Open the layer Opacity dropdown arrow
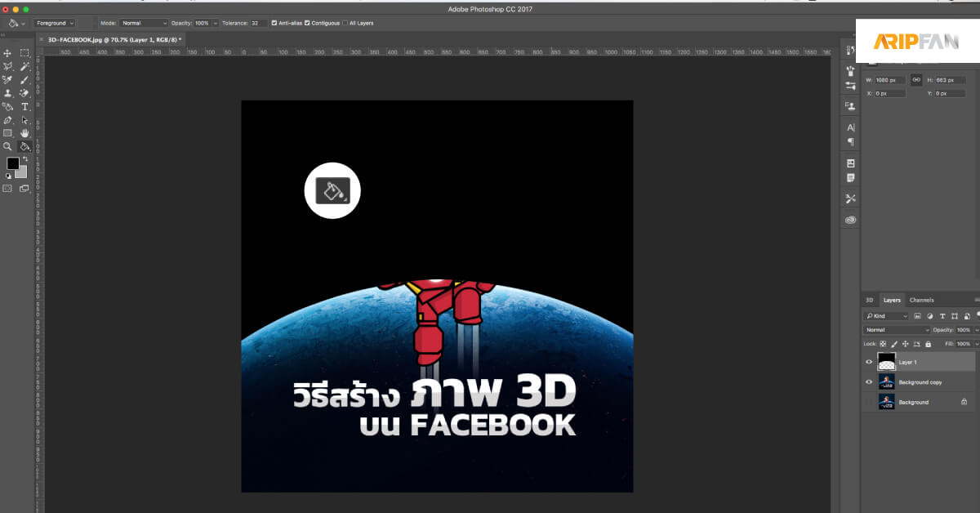Screen dimensions: 980x513 pyautogui.click(x=976, y=330)
